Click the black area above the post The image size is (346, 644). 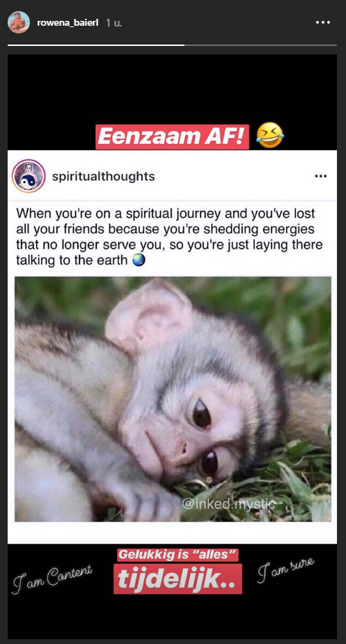tap(172, 88)
